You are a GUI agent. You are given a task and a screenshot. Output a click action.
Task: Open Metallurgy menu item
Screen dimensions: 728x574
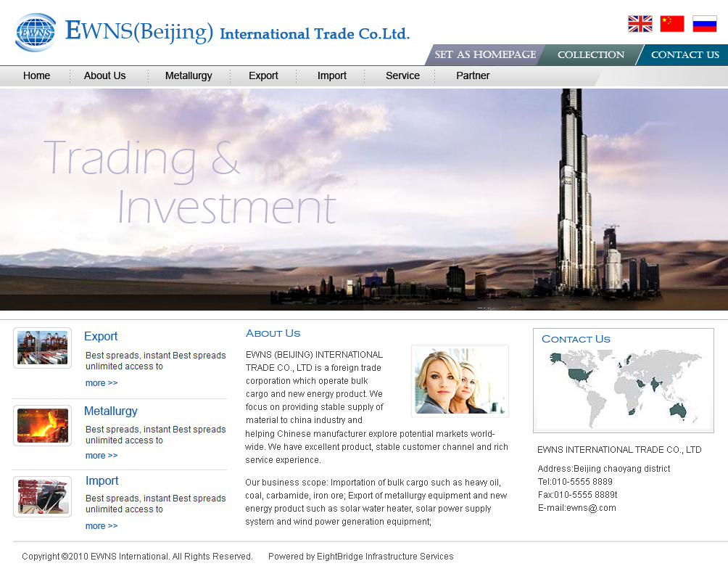point(189,75)
